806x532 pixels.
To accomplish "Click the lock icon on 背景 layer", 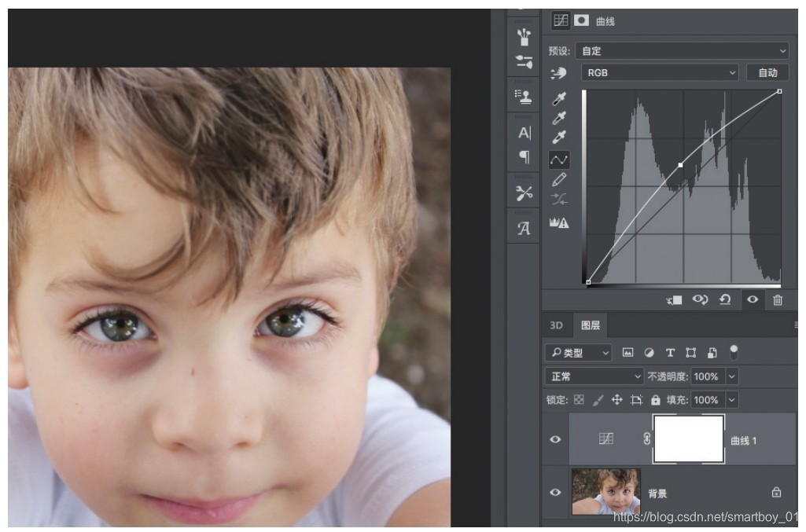I will [x=776, y=493].
